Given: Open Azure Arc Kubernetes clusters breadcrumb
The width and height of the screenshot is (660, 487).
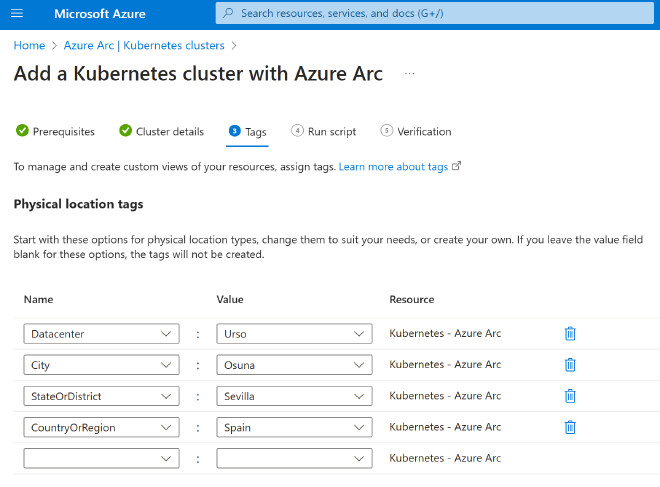Looking at the screenshot, I should point(144,45).
